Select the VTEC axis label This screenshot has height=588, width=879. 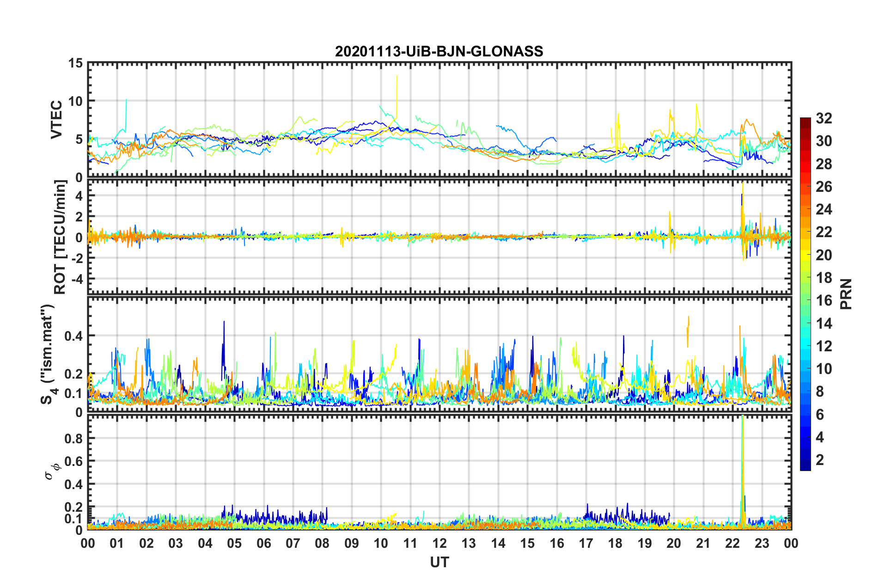coord(56,119)
